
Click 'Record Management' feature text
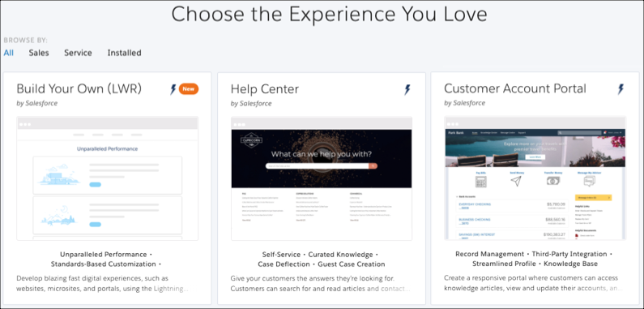[489, 255]
